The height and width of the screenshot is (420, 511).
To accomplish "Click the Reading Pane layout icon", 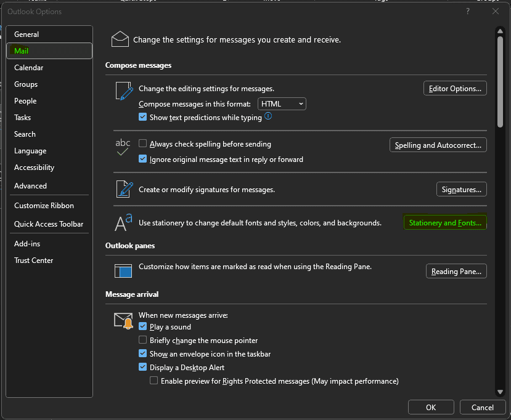I will (123, 271).
